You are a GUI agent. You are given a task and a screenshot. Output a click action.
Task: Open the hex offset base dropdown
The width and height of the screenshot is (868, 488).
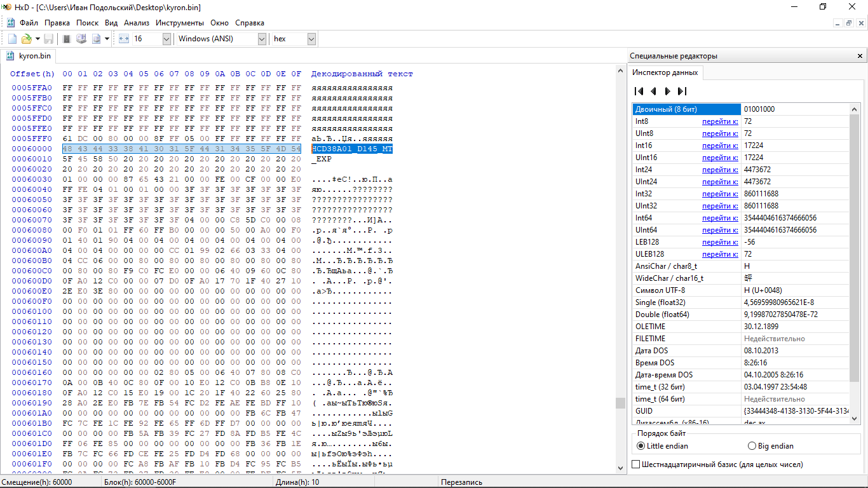pyautogui.click(x=311, y=39)
